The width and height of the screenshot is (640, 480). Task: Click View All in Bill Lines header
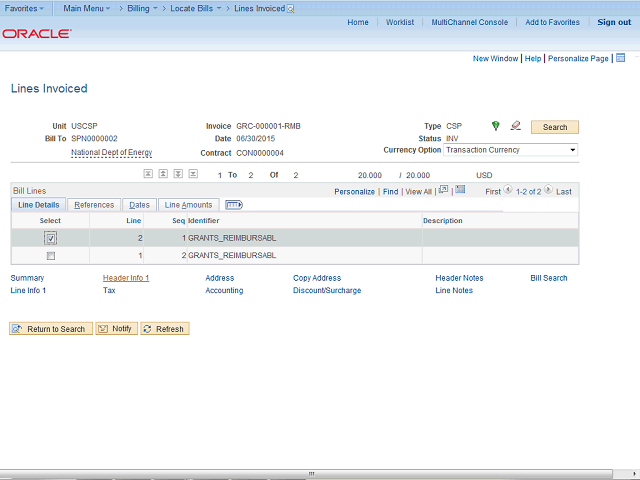pos(418,191)
